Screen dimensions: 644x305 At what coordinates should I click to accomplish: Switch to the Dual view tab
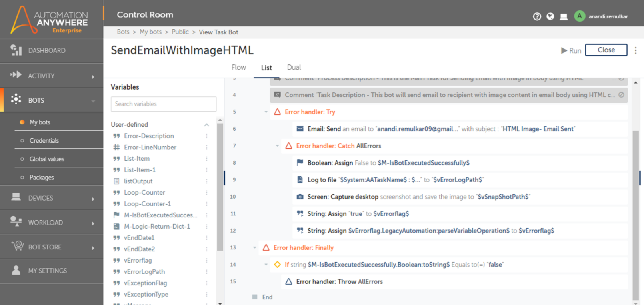point(294,67)
